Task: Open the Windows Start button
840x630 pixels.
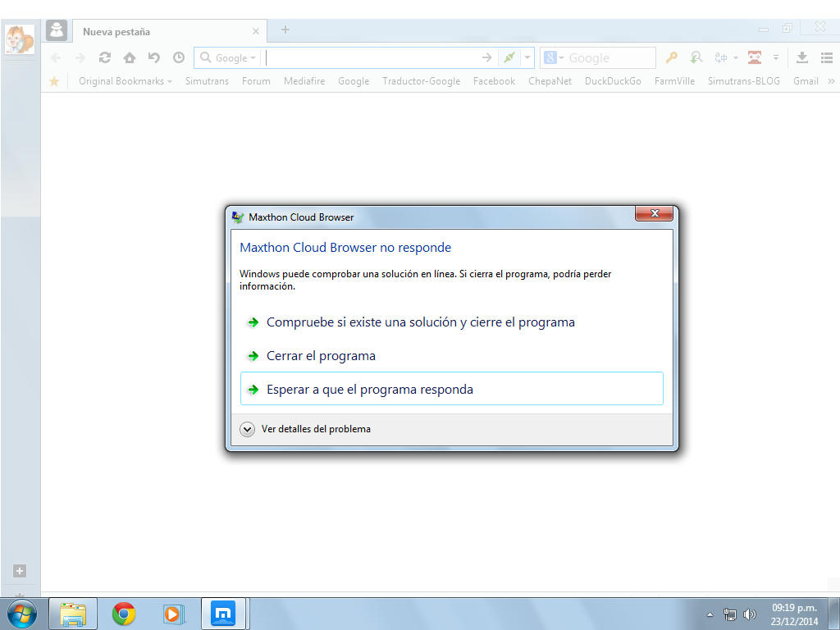Action: (22, 614)
